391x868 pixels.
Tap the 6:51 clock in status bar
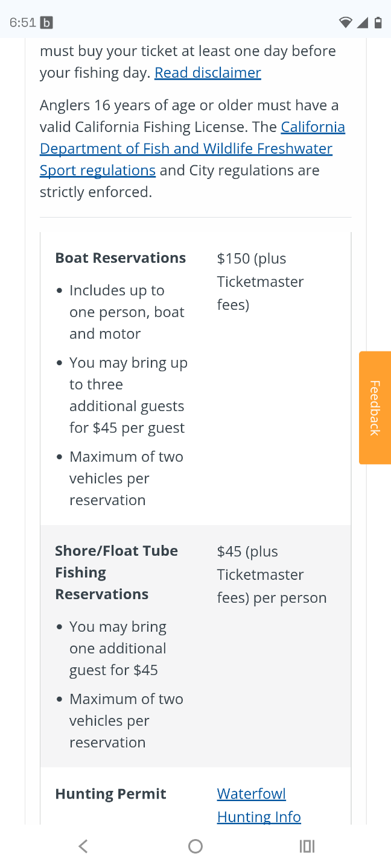tap(23, 23)
